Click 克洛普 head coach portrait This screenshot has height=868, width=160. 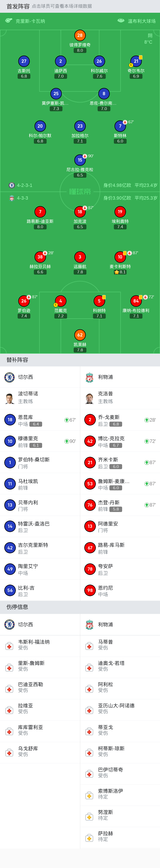pyautogui.click(x=89, y=398)
